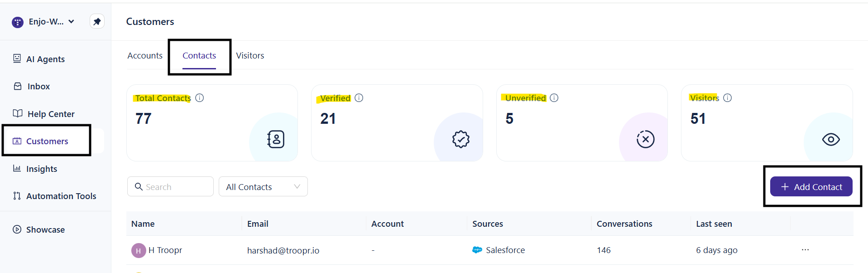Click the contacts Search field
Image resolution: width=868 pixels, height=273 pixels.
pyautogui.click(x=170, y=186)
